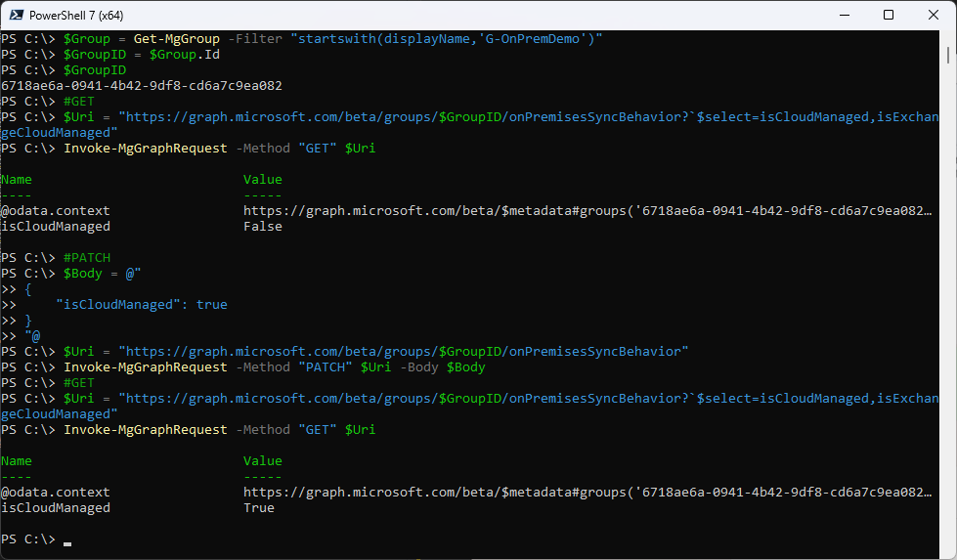Screen dimensions: 957x560
Task: Click the -Body parameter
Action: coord(422,367)
